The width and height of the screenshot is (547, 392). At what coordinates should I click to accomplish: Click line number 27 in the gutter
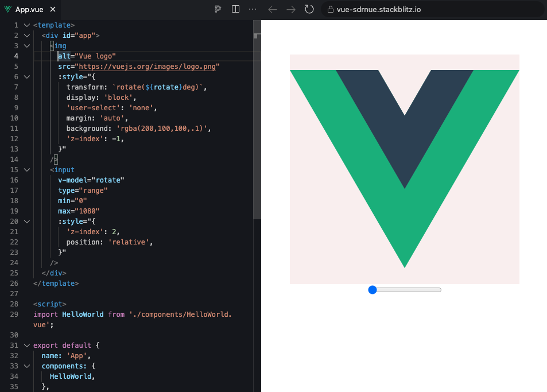click(14, 294)
